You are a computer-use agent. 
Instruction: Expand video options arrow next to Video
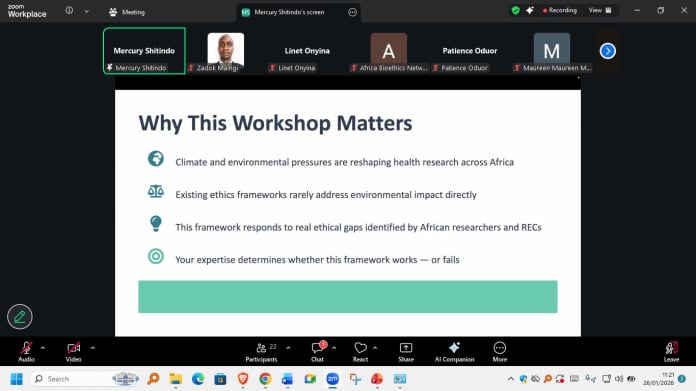[92, 348]
